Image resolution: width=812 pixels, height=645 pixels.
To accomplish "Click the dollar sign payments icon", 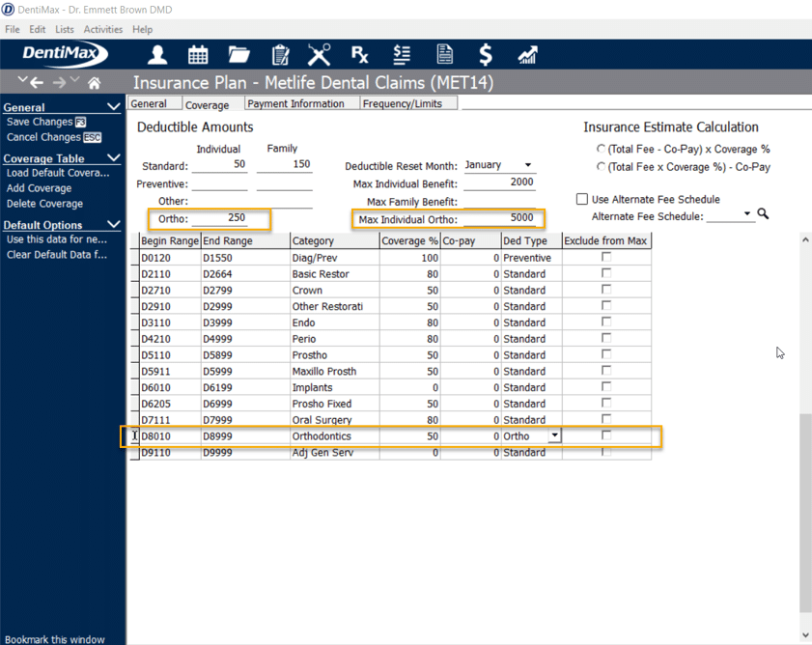I will (x=485, y=55).
